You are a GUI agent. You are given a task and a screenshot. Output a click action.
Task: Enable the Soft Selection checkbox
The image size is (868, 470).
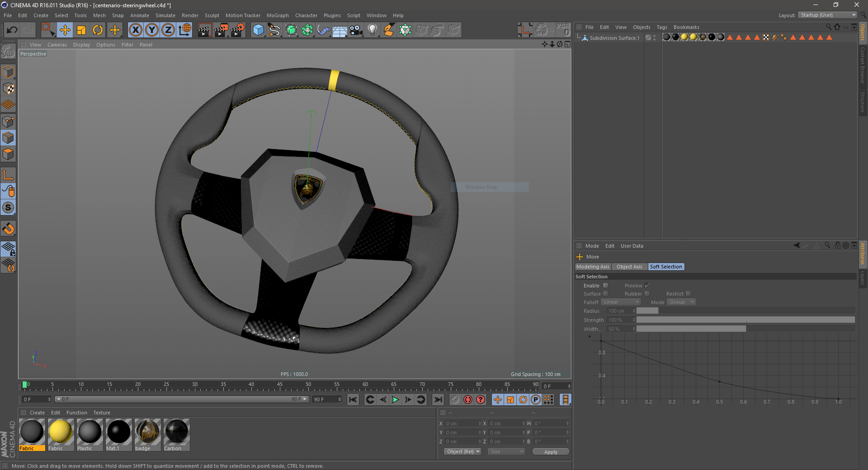(x=606, y=286)
